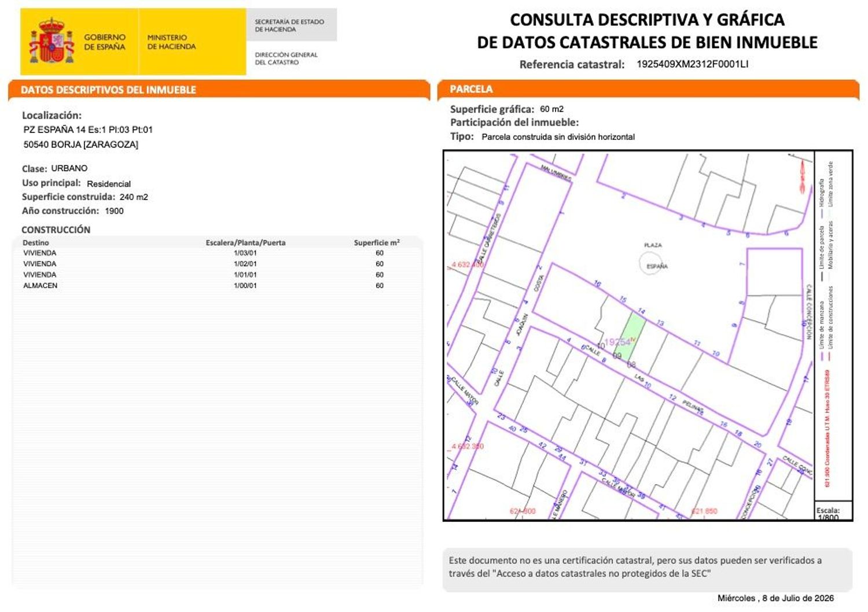
Task: Click the 'Uso principal:' label
Action: tap(51, 183)
